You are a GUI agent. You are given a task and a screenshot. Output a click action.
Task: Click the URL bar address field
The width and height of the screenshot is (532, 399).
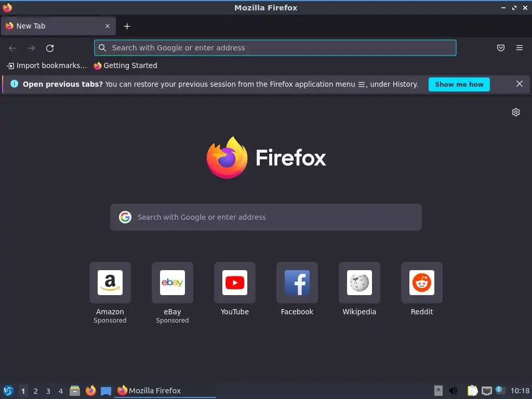pyautogui.click(x=275, y=48)
